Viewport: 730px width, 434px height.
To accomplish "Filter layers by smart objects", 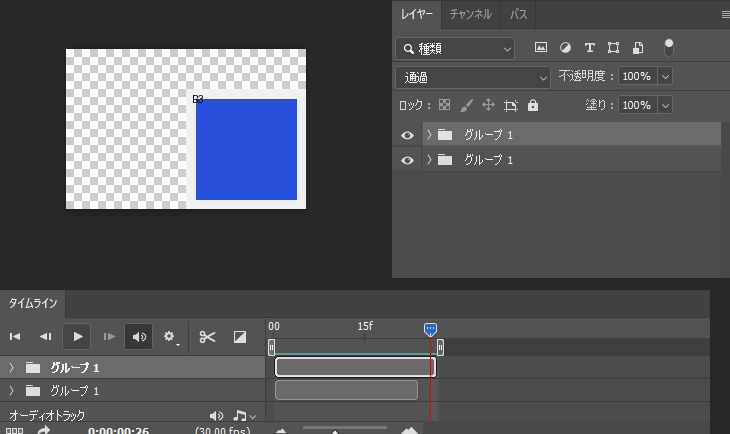I will (638, 47).
